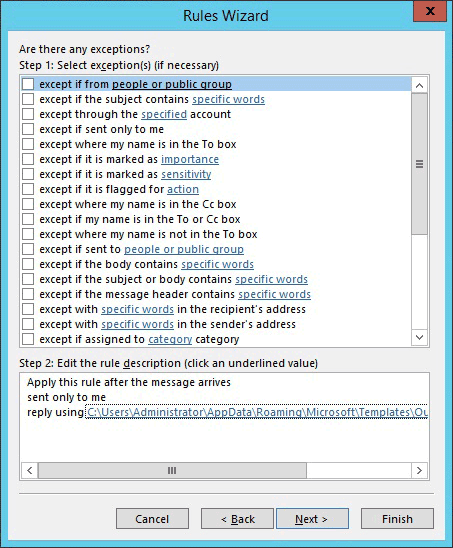Open 'specific words' link in the subject contains row

[229, 99]
